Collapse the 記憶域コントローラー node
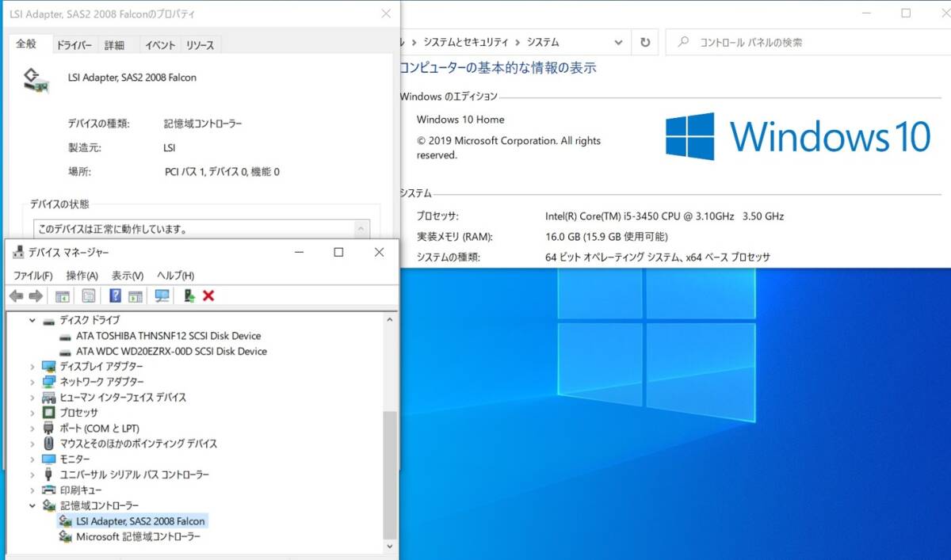This screenshot has height=560, width=951. (x=32, y=505)
